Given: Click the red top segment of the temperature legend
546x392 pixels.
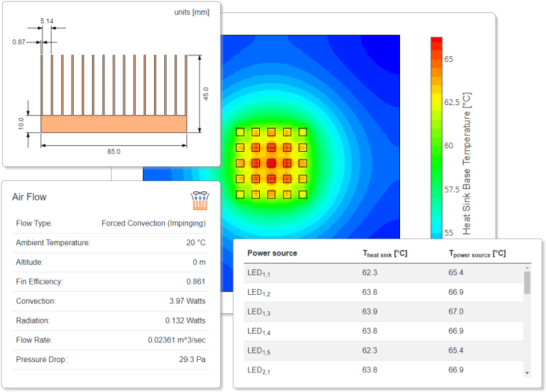Looking at the screenshot, I should pyautogui.click(x=437, y=44).
